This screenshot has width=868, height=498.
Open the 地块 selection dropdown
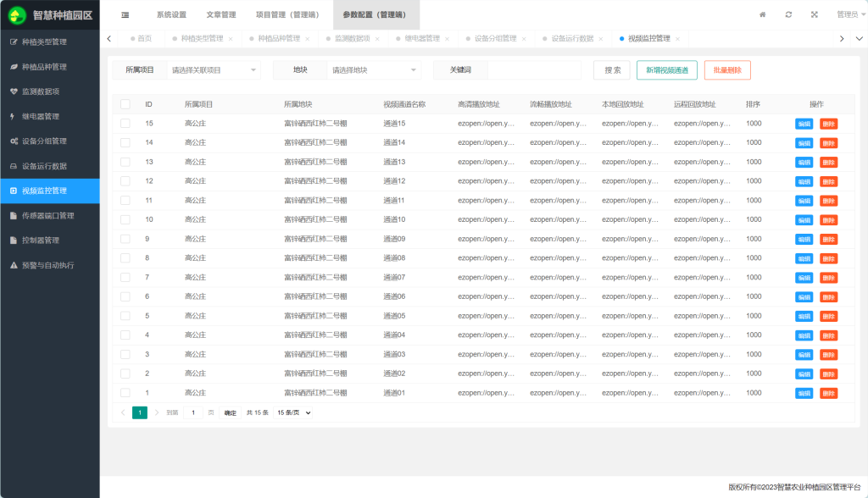[374, 70]
